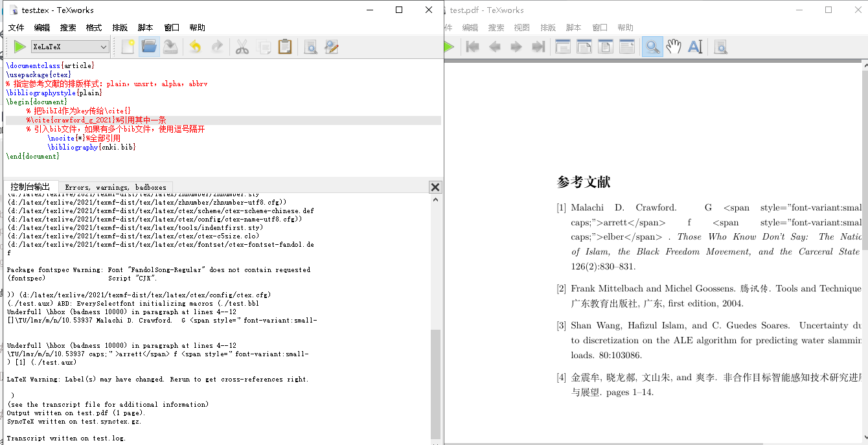Click the Copy icon in editor toolbar

tap(264, 47)
